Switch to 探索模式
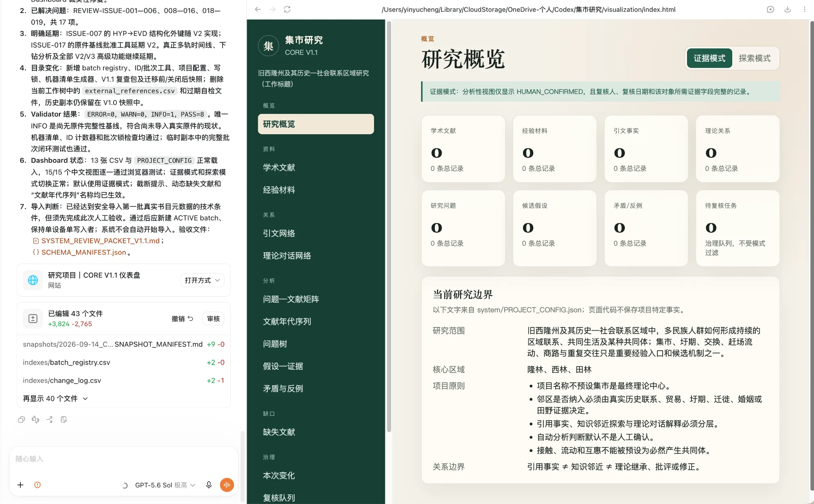Screen dimensions: 814x504 coord(755,58)
